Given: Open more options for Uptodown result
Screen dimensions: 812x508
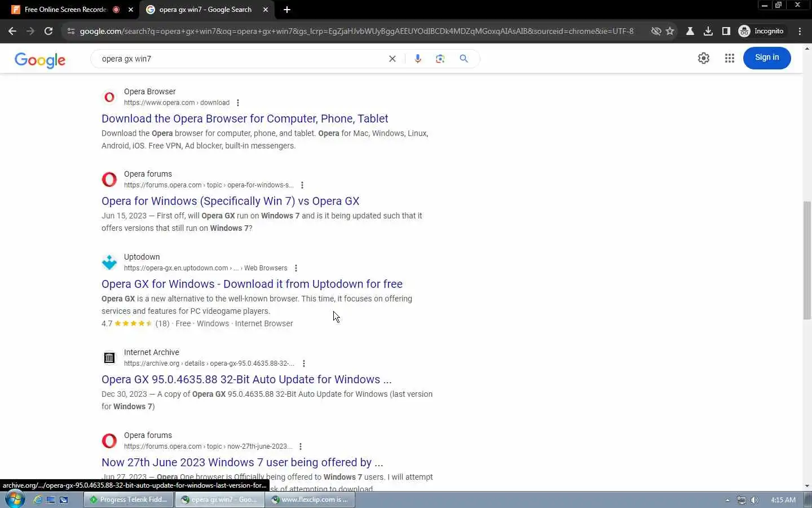Looking at the screenshot, I should click(x=296, y=268).
